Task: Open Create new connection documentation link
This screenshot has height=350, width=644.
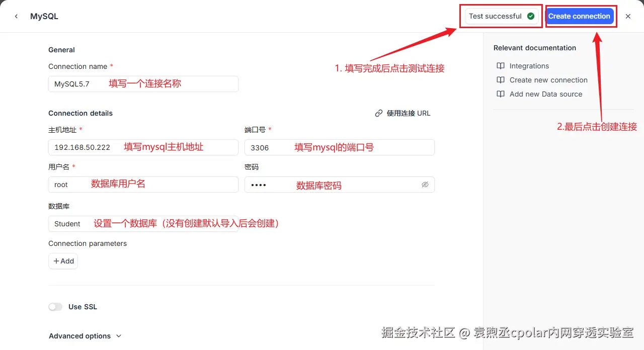Action: pos(548,80)
